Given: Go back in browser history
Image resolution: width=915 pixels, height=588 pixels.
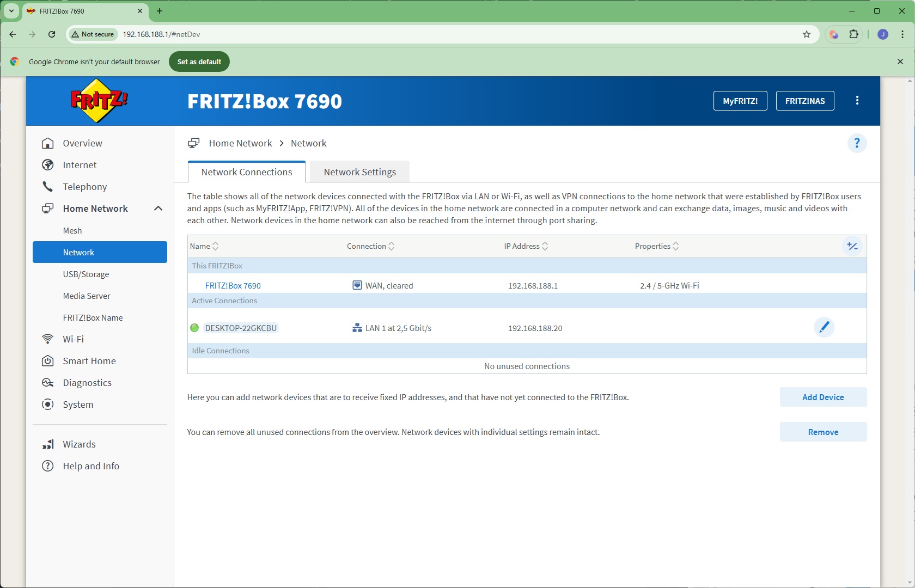Looking at the screenshot, I should 13,34.
